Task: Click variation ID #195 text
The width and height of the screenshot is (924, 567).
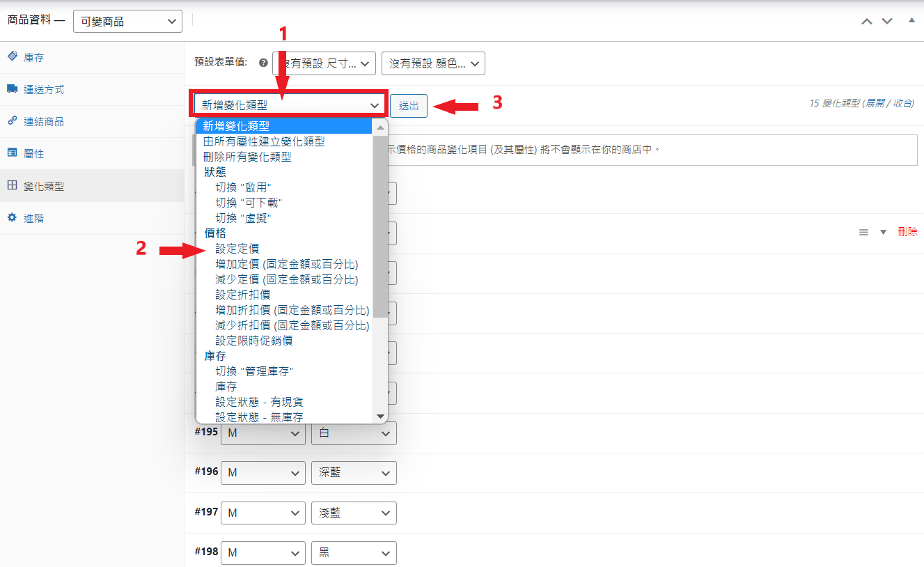Action: (207, 432)
